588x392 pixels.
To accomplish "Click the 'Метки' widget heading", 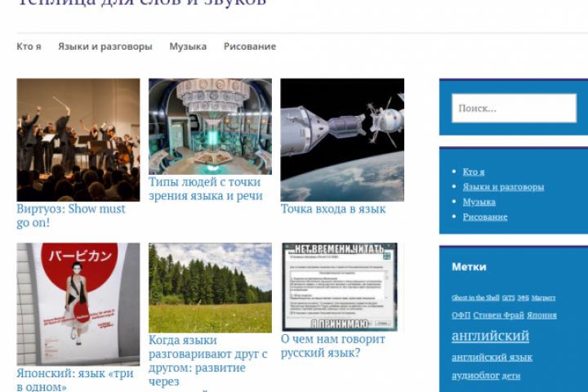I will (x=469, y=267).
